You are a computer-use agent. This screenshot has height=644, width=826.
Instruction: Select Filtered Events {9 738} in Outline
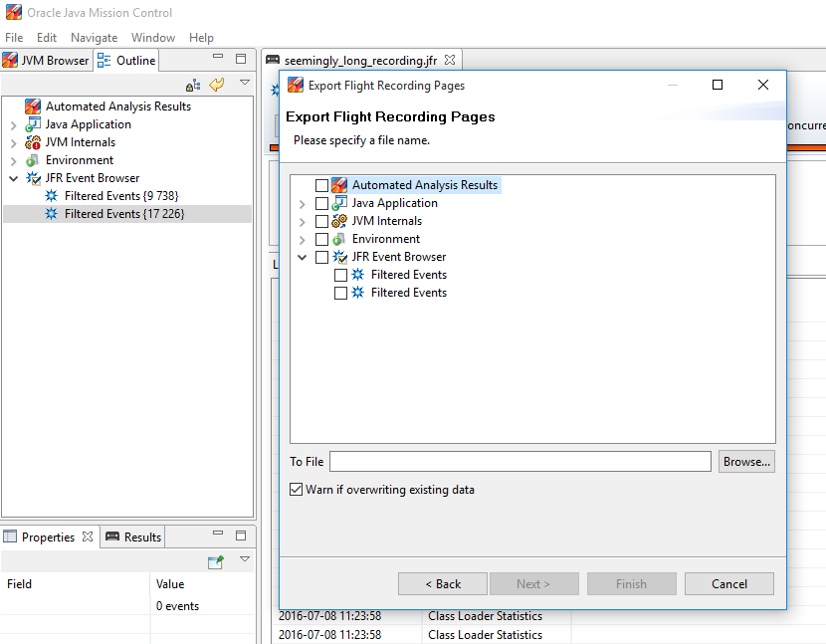pos(120,196)
